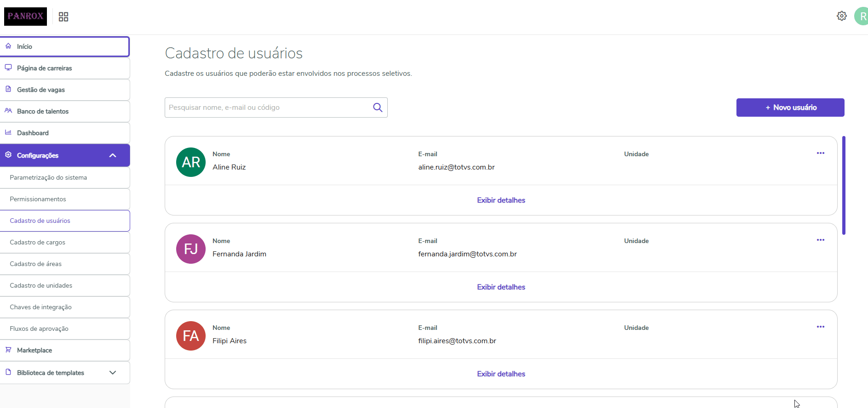Open Chaves de integração submenu
Image resolution: width=868 pixels, height=408 pixels.
65,307
